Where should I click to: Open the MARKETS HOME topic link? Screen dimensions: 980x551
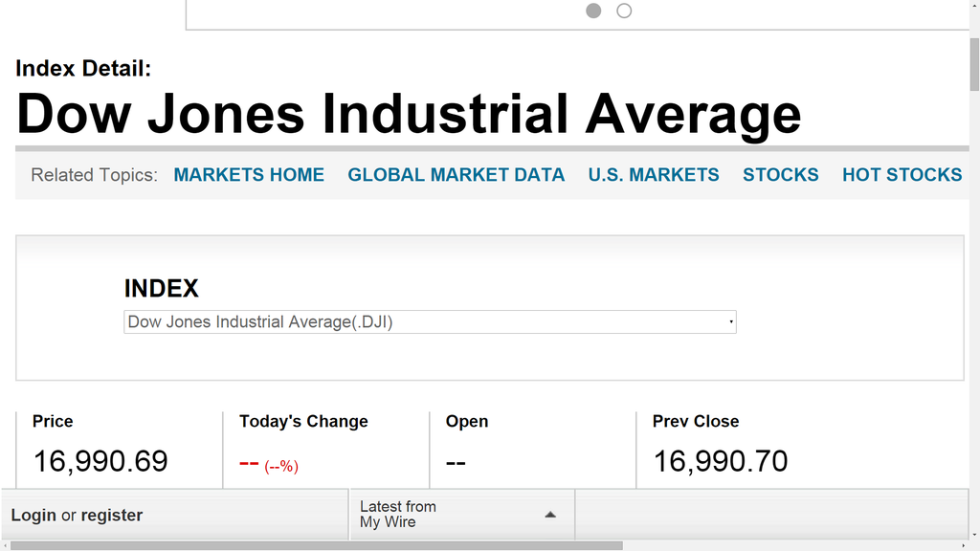(x=249, y=175)
